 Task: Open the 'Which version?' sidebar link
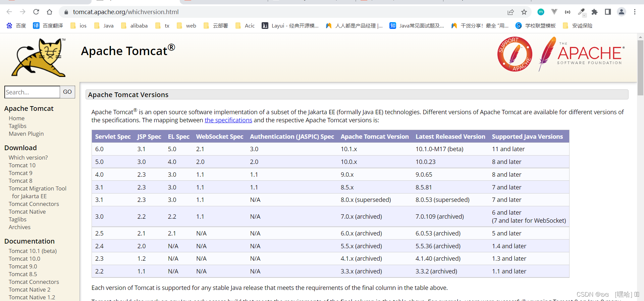28,158
